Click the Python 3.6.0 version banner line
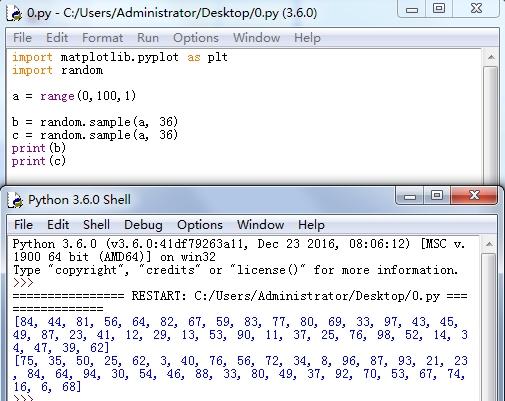Screen dimensions: 505x401 (x=239, y=244)
